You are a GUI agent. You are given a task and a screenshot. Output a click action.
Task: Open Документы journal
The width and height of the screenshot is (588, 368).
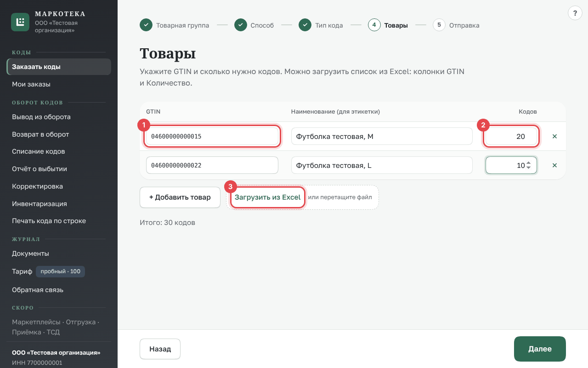click(x=59, y=253)
